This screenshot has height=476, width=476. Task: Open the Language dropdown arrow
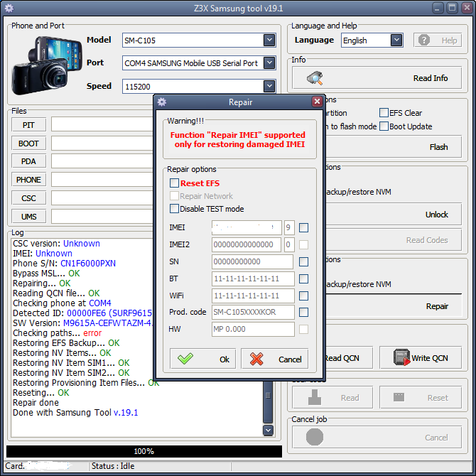point(396,40)
